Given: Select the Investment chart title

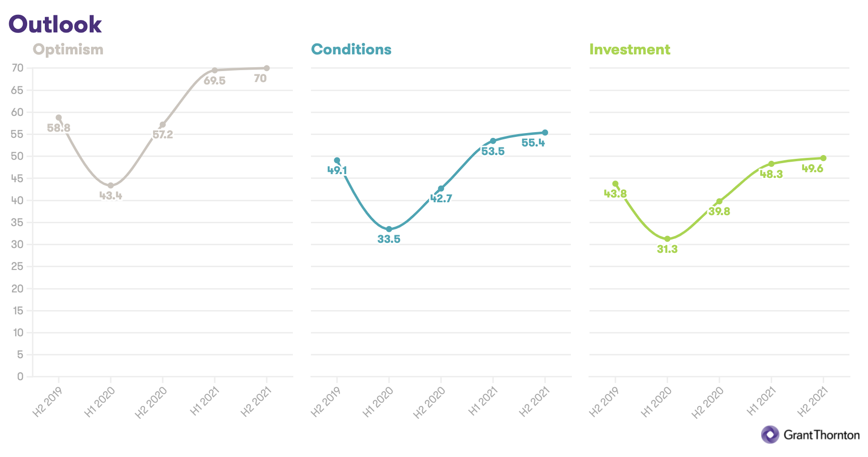Looking at the screenshot, I should (x=630, y=50).
